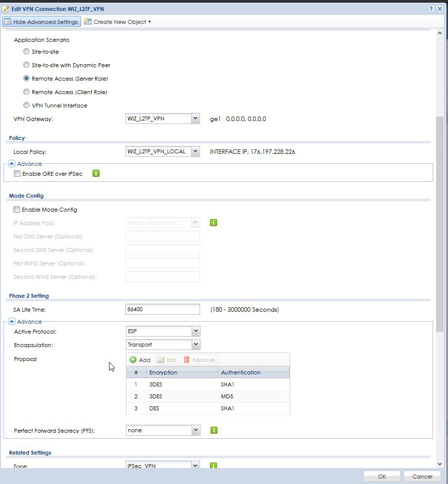Open the Active Protocol dropdown
The height and width of the screenshot is (484, 448).
196,331
